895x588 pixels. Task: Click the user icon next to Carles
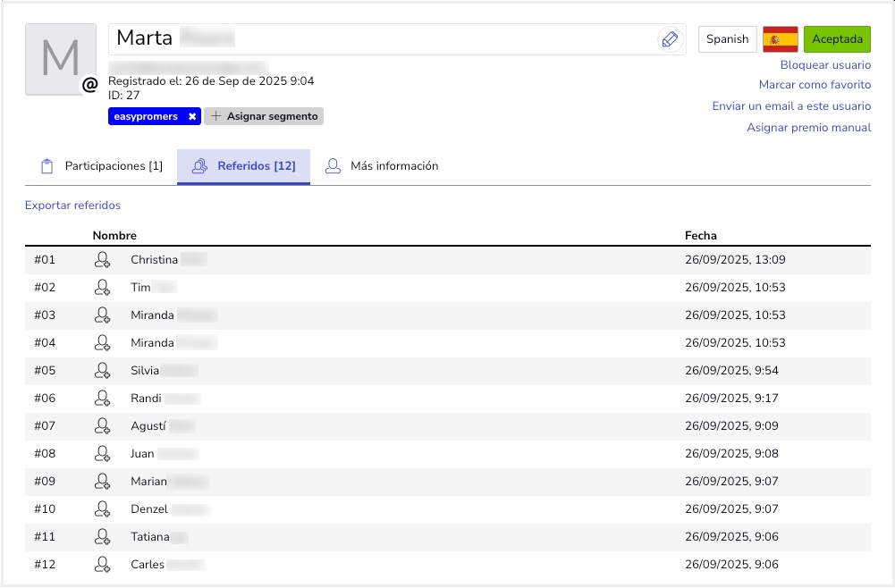click(x=103, y=565)
